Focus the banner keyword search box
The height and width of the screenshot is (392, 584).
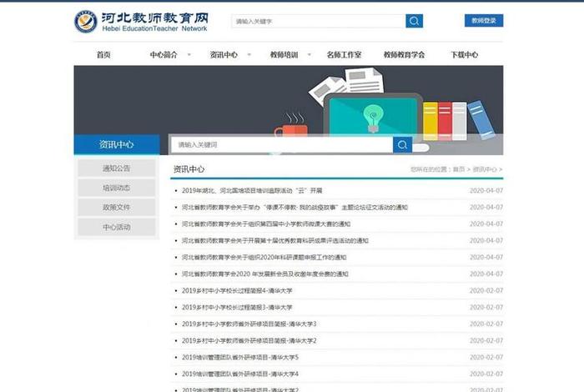coord(282,144)
